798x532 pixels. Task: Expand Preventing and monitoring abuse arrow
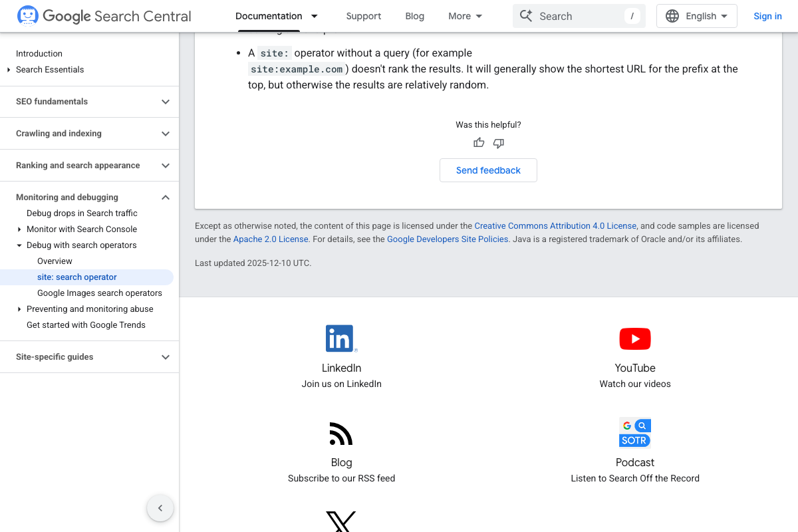19,309
